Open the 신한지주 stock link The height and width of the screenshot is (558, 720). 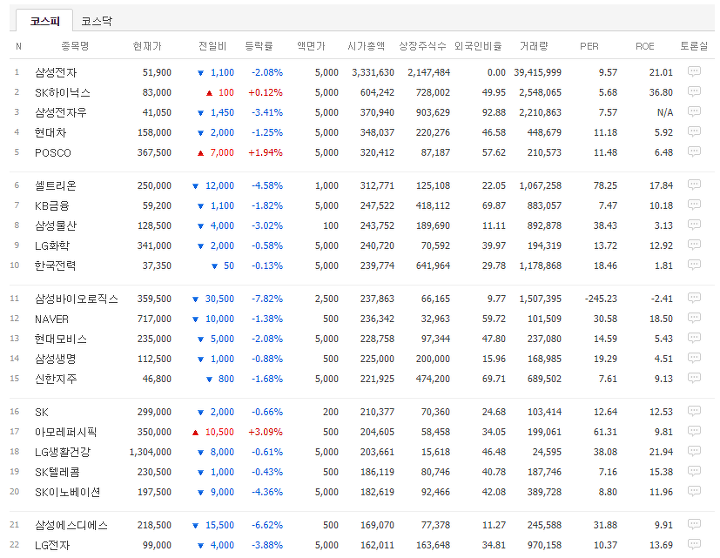[56, 379]
